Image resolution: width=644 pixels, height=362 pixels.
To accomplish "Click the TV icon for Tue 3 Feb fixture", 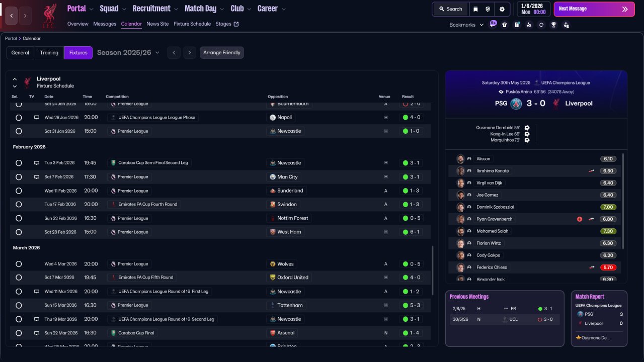I will click(x=36, y=163).
